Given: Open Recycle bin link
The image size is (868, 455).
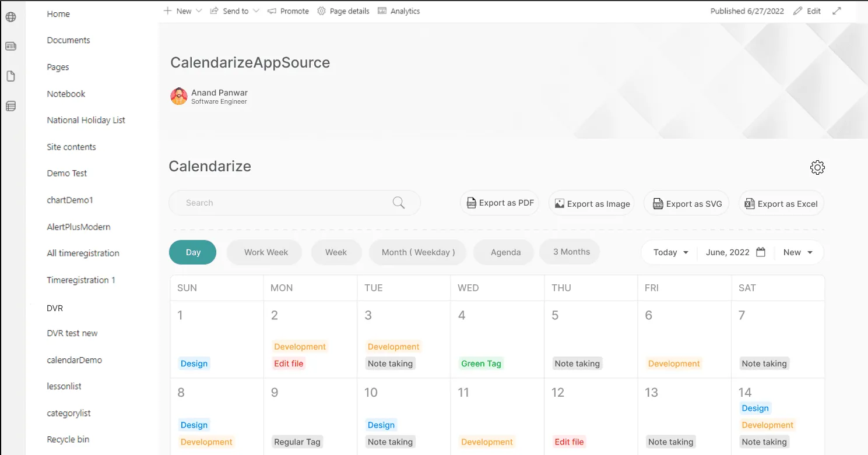Looking at the screenshot, I should click(68, 439).
